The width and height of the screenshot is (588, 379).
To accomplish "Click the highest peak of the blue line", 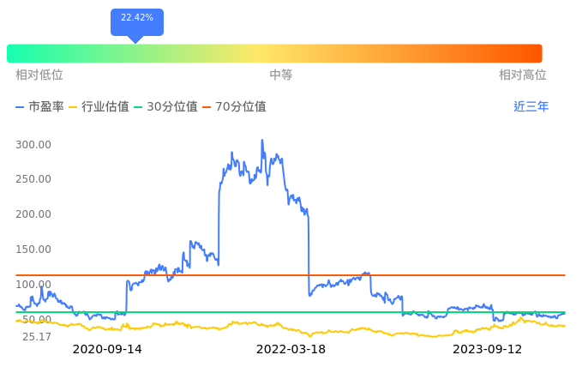I will tap(261, 140).
